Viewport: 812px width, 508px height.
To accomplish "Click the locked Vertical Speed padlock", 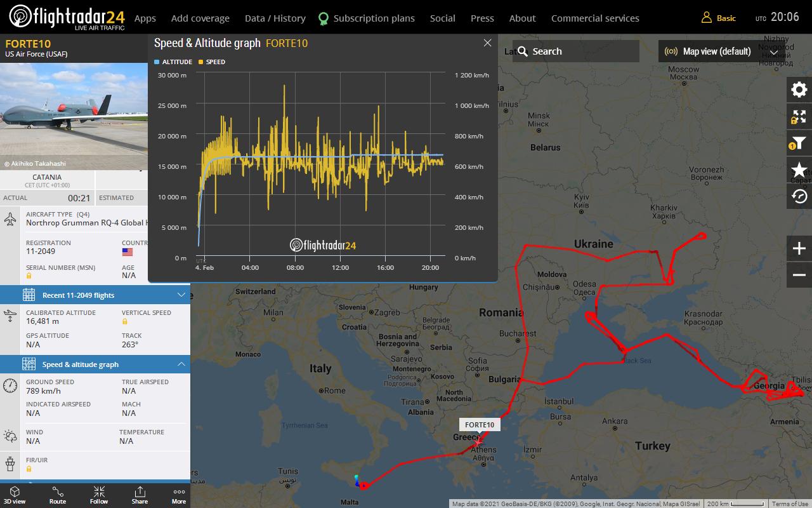I will coord(125,322).
